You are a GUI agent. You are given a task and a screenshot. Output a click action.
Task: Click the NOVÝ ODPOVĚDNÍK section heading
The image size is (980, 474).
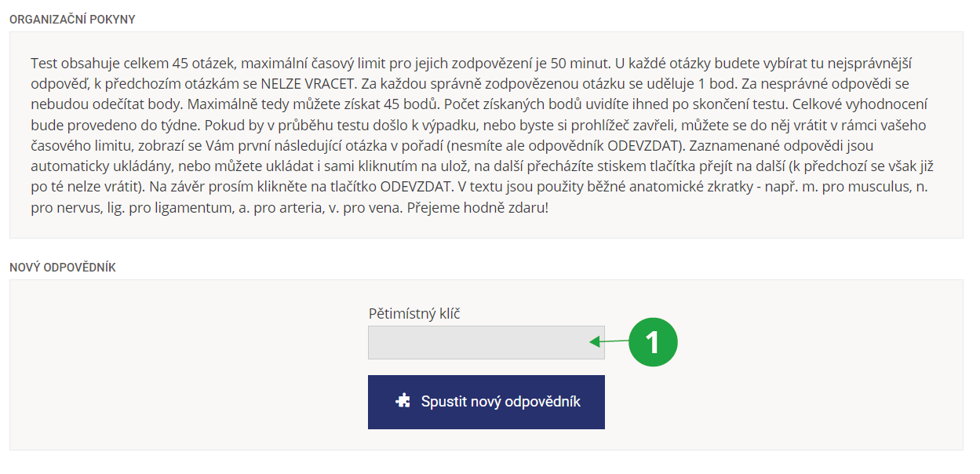(x=63, y=268)
